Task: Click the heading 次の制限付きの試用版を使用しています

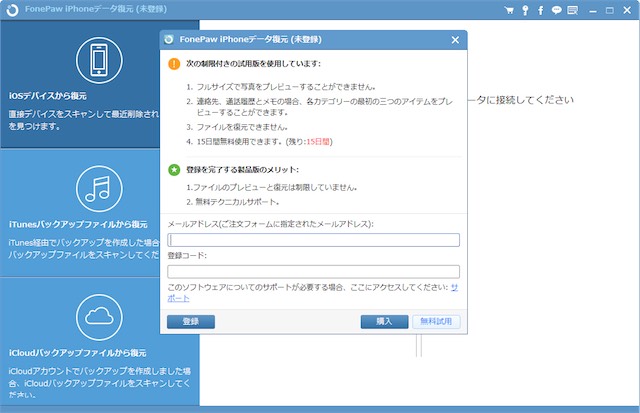Action: pyautogui.click(x=253, y=64)
